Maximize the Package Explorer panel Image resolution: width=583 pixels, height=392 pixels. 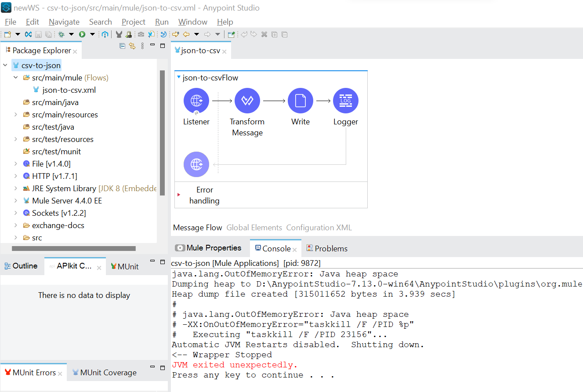(x=163, y=46)
